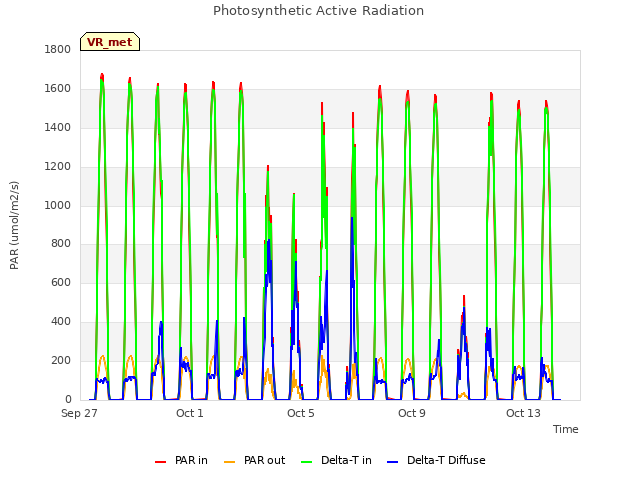Screen dimensions: 640x480
Task: Click the Time axis label
Action: [566, 429]
